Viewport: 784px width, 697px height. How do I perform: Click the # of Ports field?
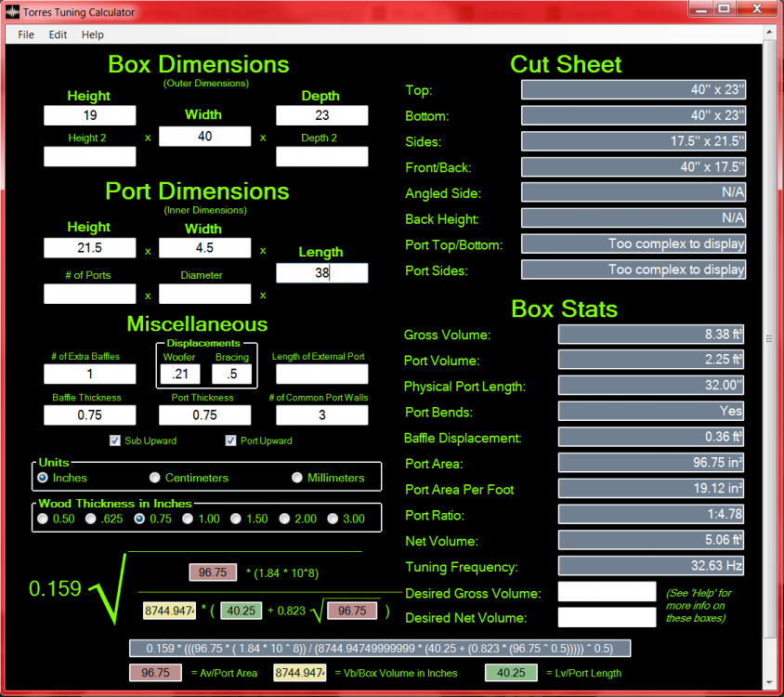coord(90,294)
